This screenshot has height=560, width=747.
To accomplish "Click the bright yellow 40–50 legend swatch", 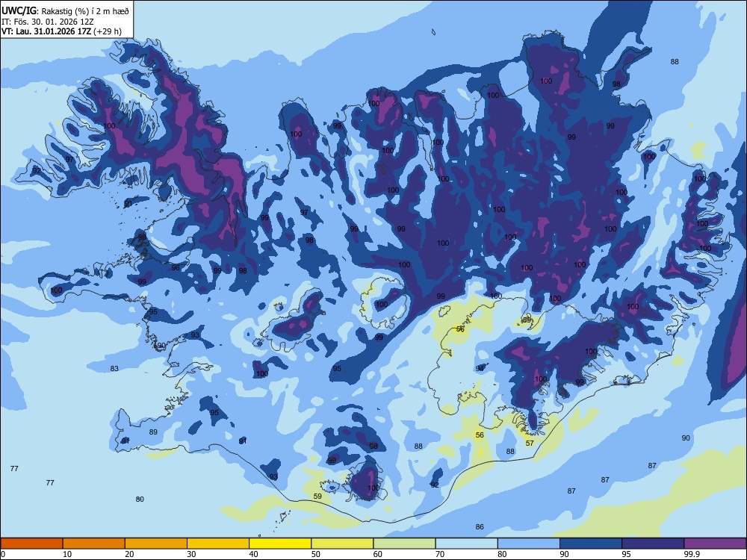I will pos(280,544).
